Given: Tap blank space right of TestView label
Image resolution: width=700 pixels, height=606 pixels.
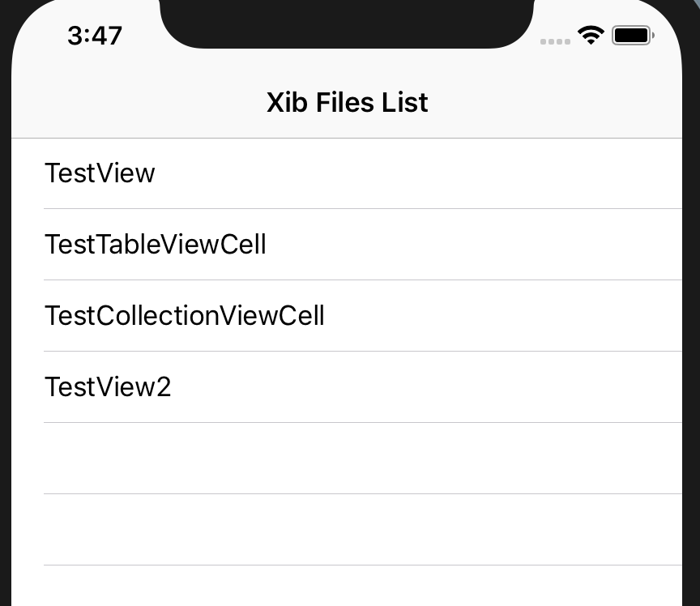Looking at the screenshot, I should click(x=418, y=173).
